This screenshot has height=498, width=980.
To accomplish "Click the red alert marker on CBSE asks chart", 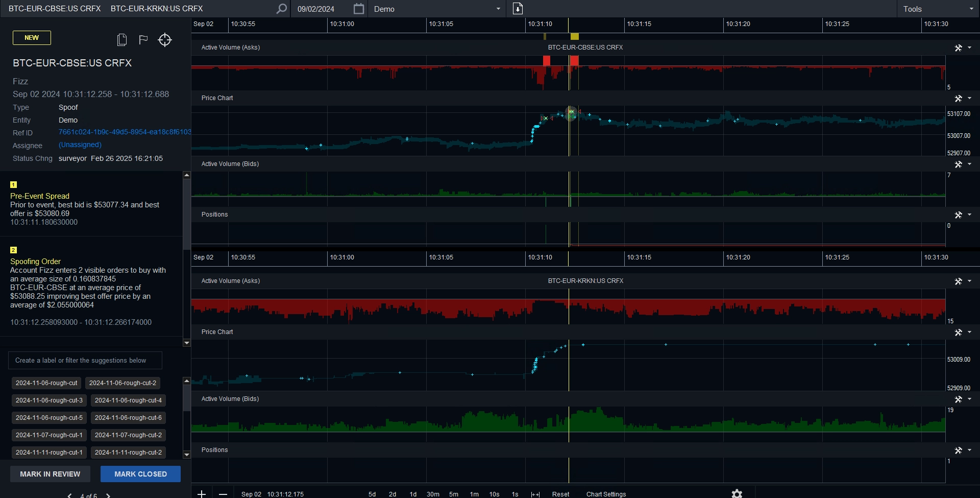I will [x=574, y=61].
